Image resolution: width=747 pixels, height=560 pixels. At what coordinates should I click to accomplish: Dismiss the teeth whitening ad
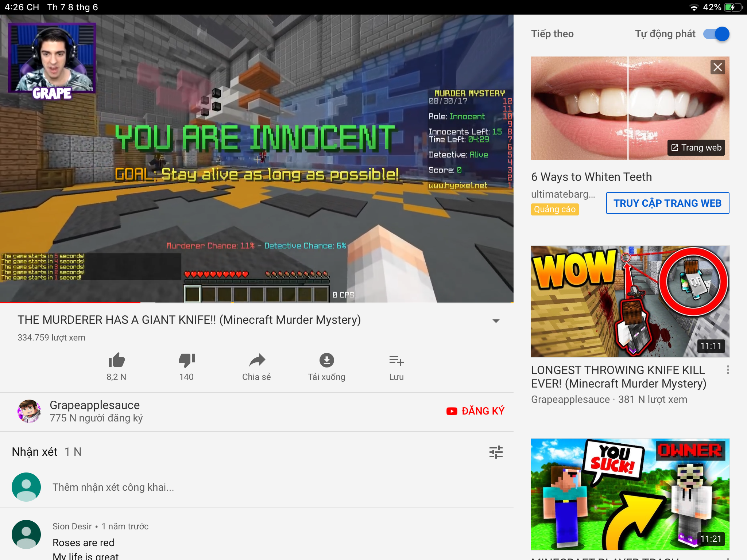717,67
